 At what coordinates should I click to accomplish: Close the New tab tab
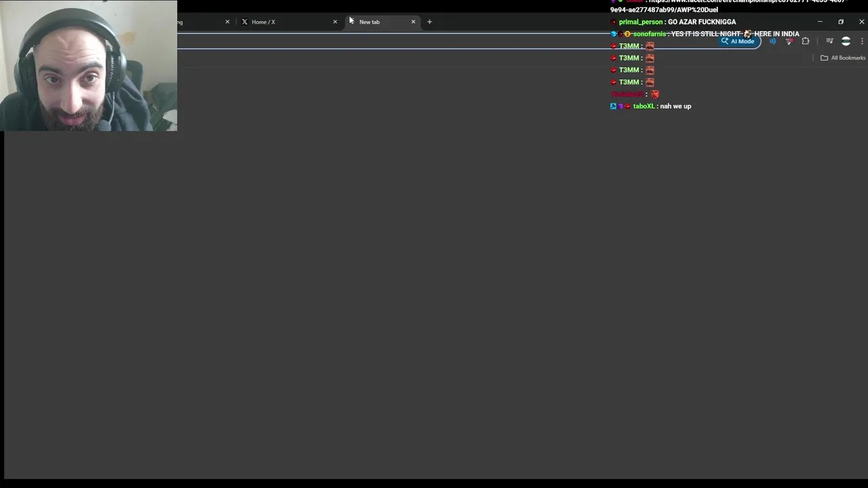[413, 22]
